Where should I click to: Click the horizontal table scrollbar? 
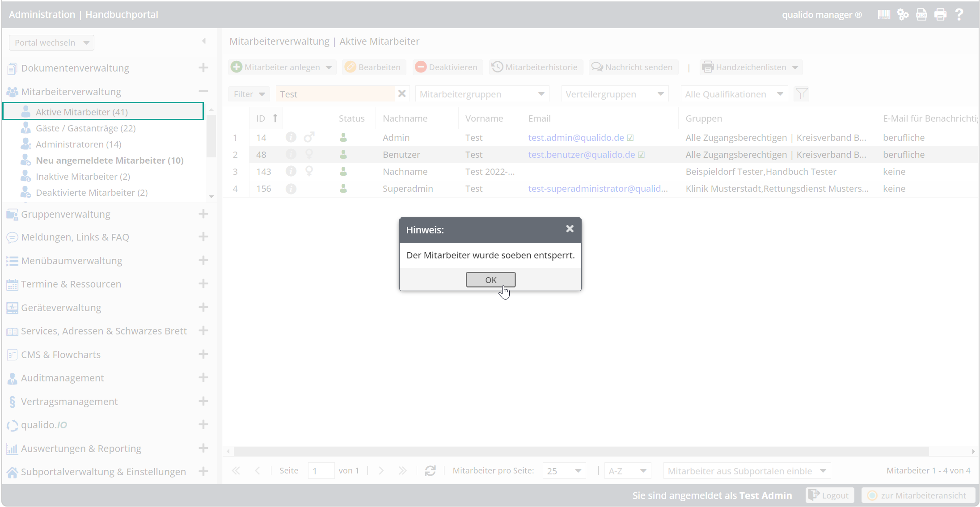[581, 451]
